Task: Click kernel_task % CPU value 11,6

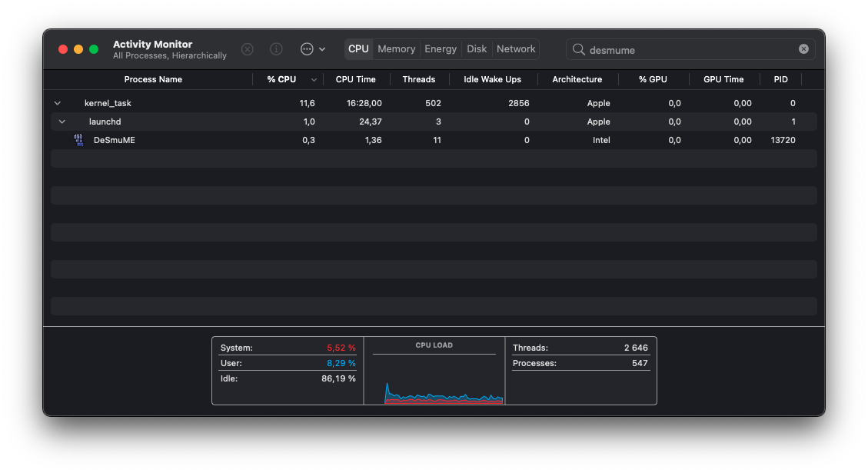Action: [x=308, y=103]
